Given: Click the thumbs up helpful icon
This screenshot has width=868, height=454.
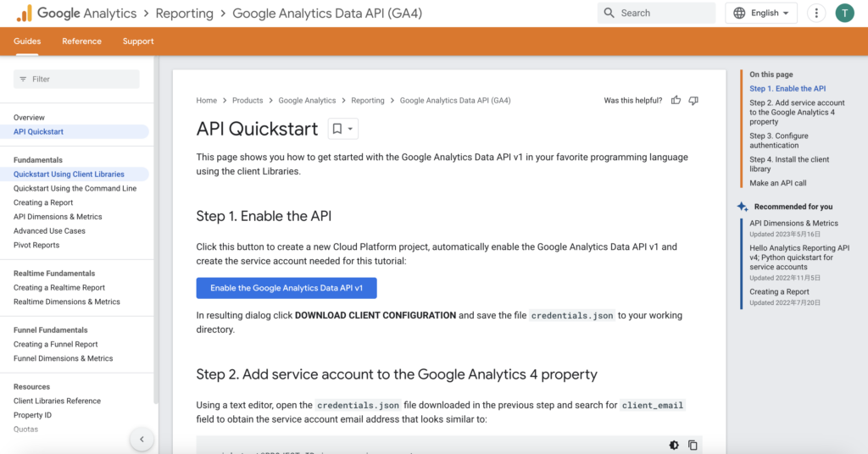Looking at the screenshot, I should click(676, 100).
